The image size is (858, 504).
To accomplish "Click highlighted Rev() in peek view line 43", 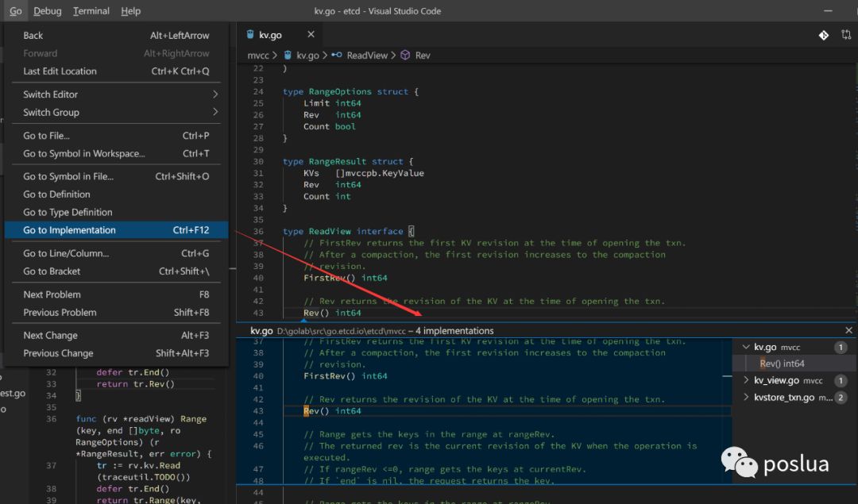I will click(x=315, y=411).
